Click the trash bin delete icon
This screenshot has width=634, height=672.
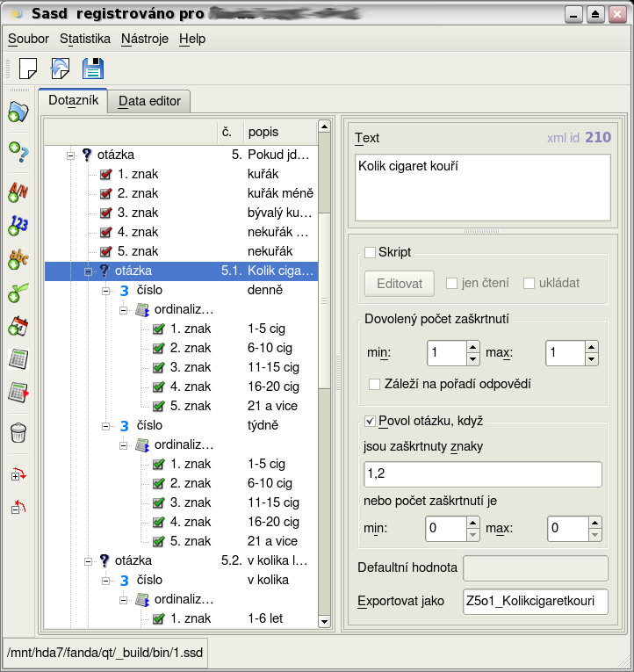tap(18, 433)
